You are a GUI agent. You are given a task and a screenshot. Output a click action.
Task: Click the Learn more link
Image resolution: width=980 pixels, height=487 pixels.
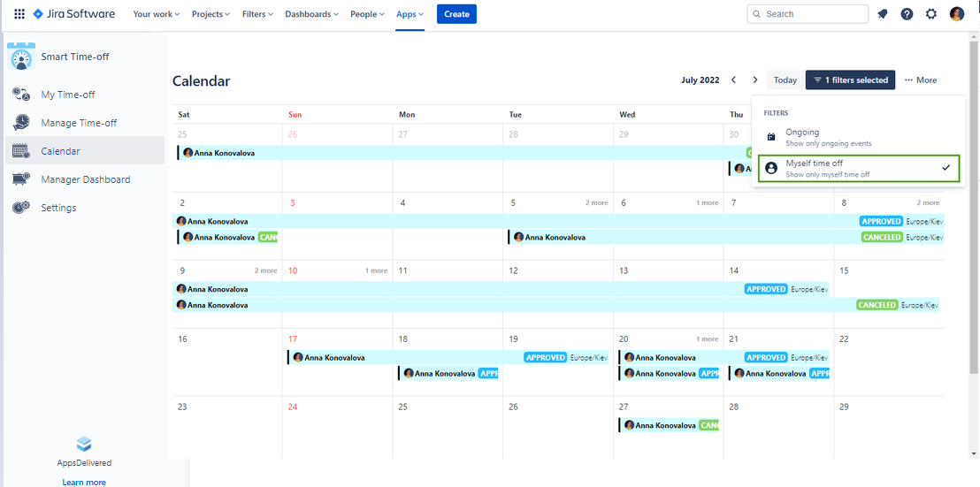84,482
